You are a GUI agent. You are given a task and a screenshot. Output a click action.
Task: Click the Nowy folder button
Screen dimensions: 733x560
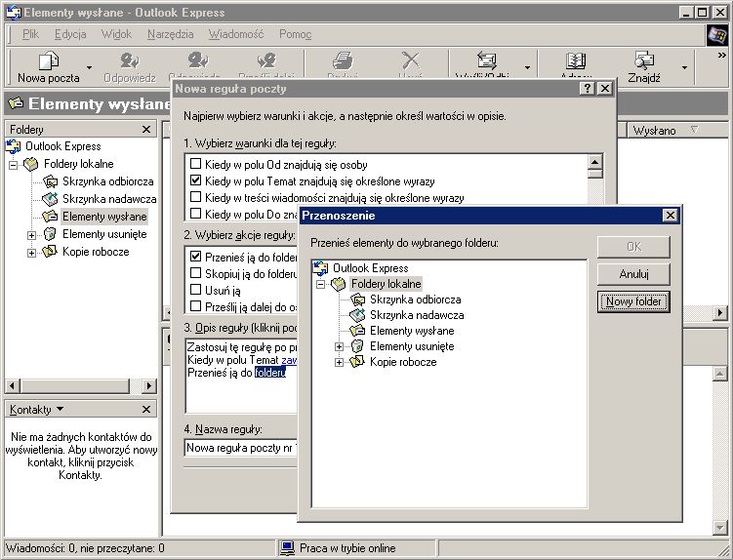[633, 301]
